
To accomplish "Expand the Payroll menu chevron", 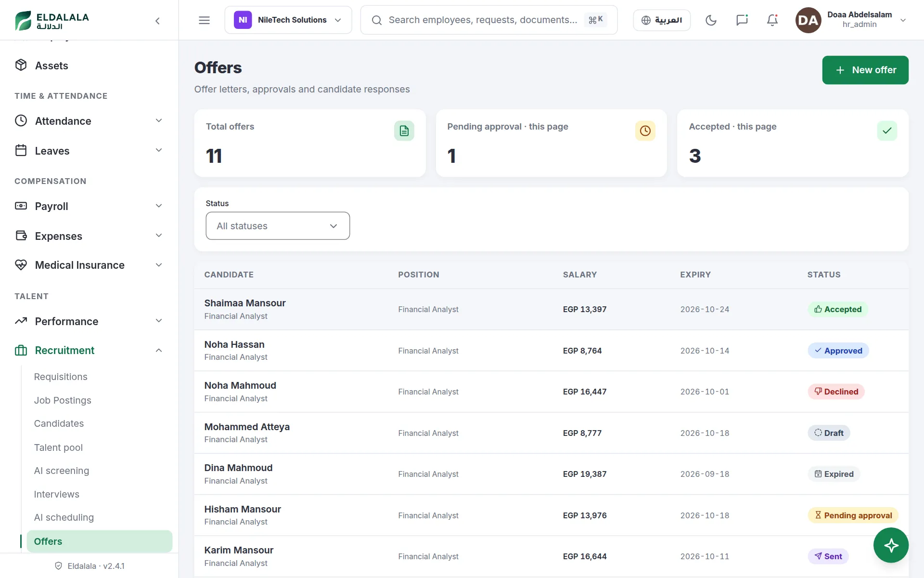I will (x=159, y=206).
